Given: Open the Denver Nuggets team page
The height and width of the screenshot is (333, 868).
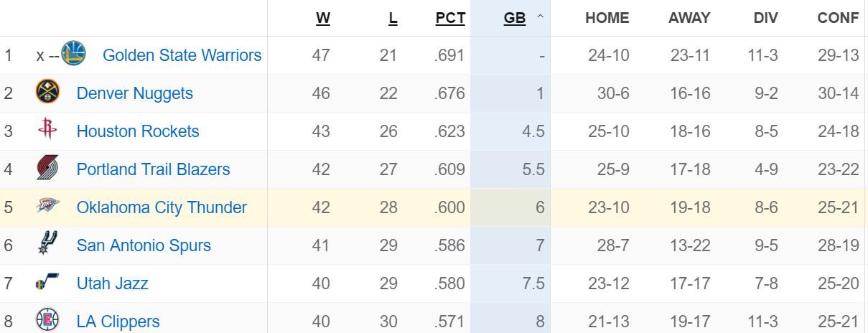Looking at the screenshot, I should click(x=134, y=93).
